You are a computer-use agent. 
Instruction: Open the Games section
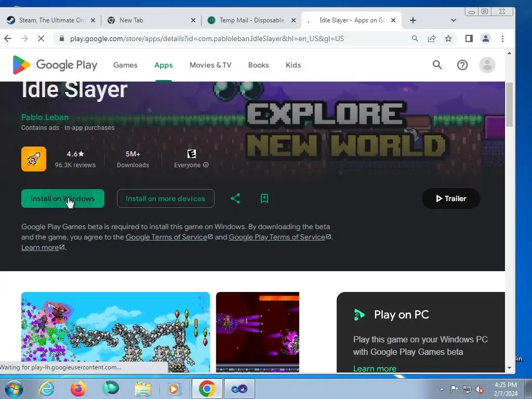(x=125, y=65)
